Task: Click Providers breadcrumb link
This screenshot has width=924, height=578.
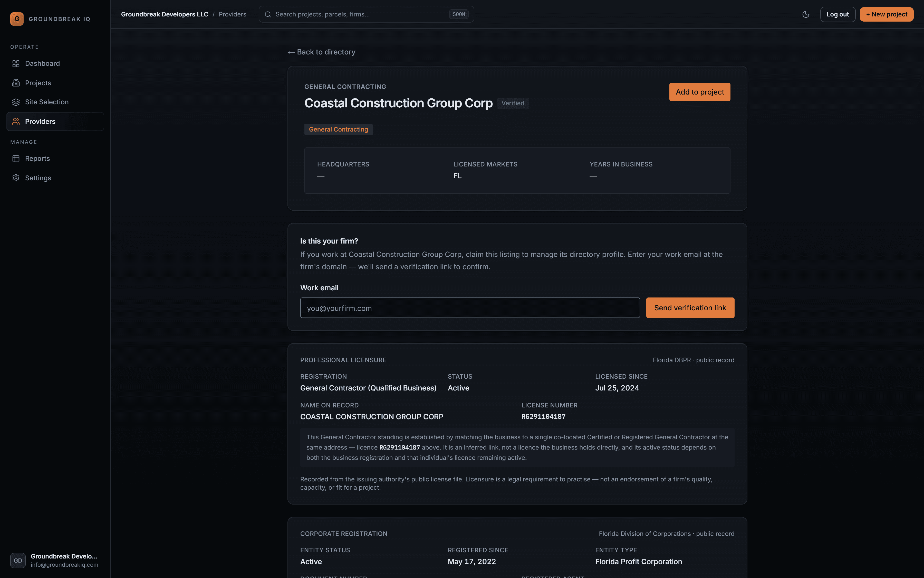Action: click(232, 14)
